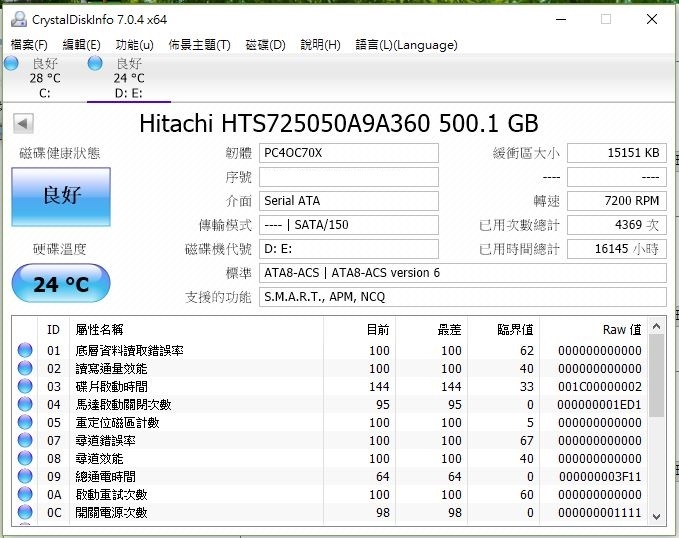The height and width of the screenshot is (538, 679).
Task: Click the blue status orb for drive C:
Action: tap(11, 64)
